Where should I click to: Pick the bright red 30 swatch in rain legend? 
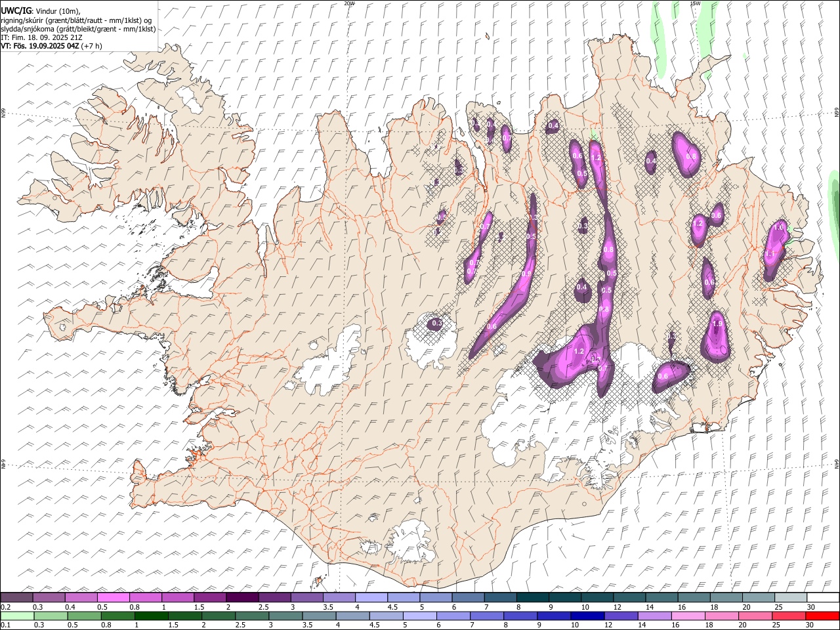(822, 616)
